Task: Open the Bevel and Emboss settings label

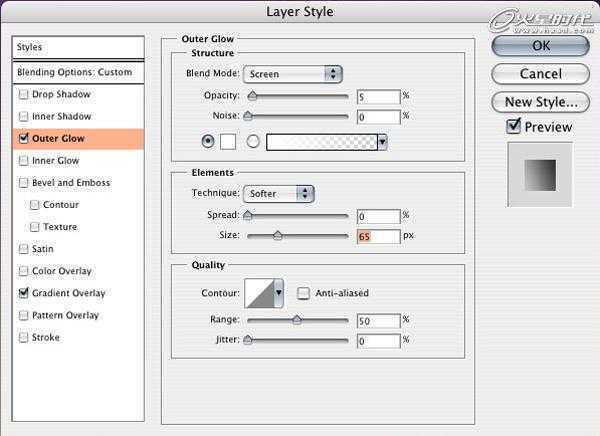Action: tap(71, 183)
